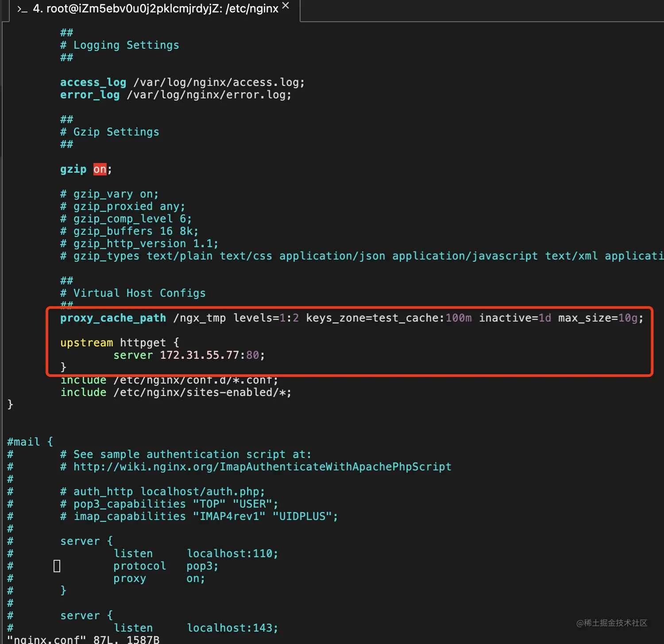The height and width of the screenshot is (644, 664).
Task: Click the terminal cursor block beside protocol line
Action: pyautogui.click(x=57, y=566)
